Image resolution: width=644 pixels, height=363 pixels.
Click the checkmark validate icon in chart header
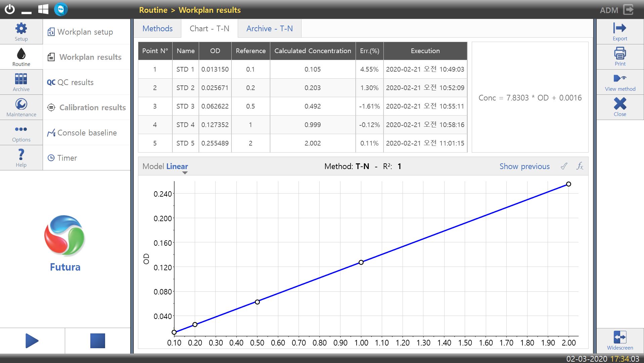click(564, 166)
